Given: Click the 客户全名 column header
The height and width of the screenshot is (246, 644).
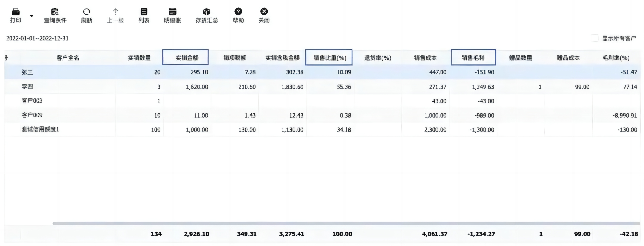Looking at the screenshot, I should tap(68, 58).
